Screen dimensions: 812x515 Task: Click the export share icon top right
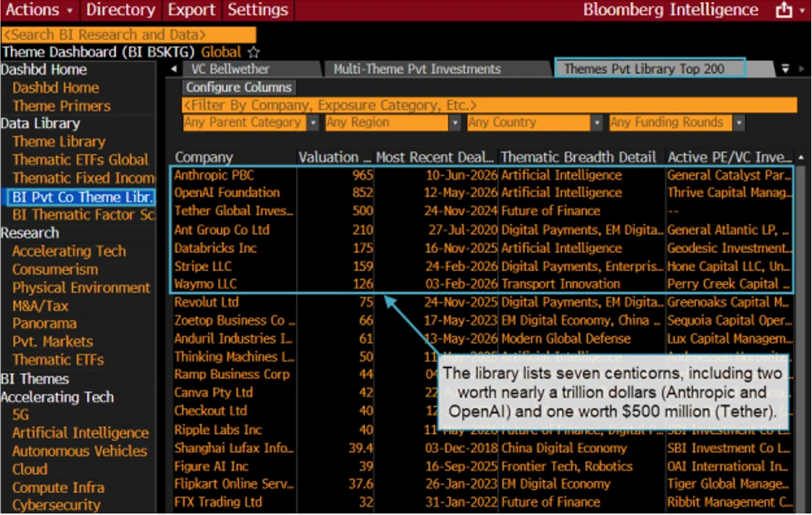(x=784, y=10)
